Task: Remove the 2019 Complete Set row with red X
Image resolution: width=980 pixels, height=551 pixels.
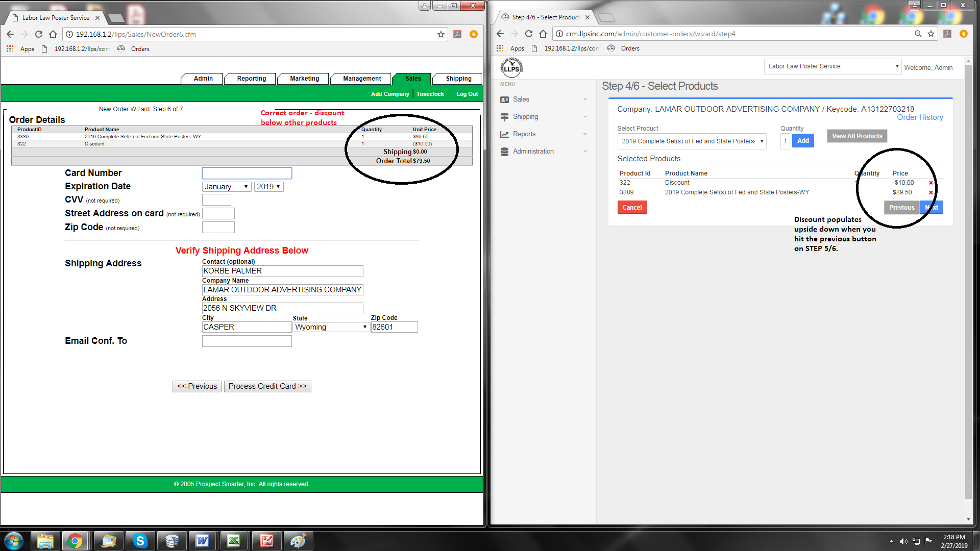Action: pos(930,193)
